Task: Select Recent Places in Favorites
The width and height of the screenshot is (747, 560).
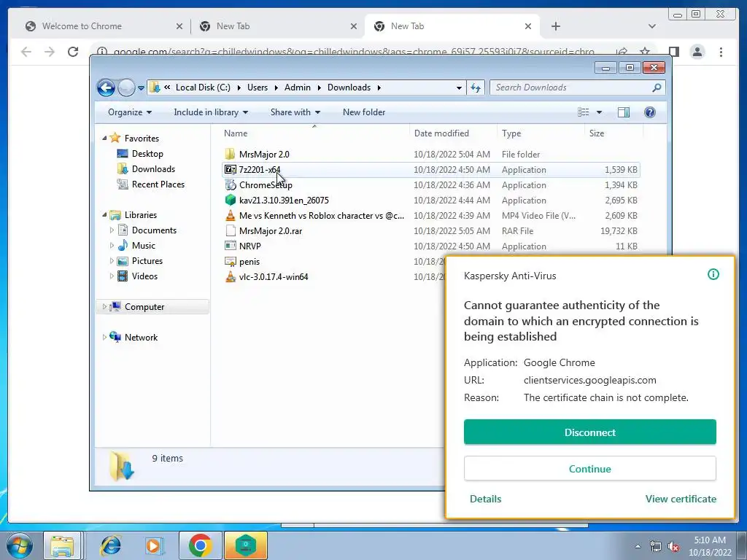Action: tap(158, 184)
